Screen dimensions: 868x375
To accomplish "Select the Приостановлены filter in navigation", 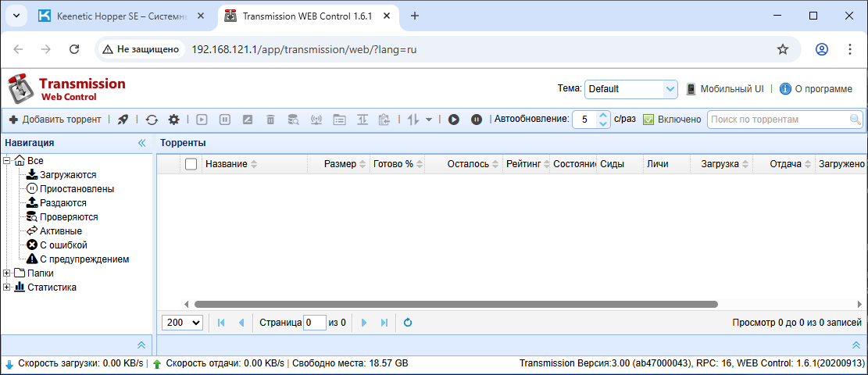I will (x=77, y=189).
